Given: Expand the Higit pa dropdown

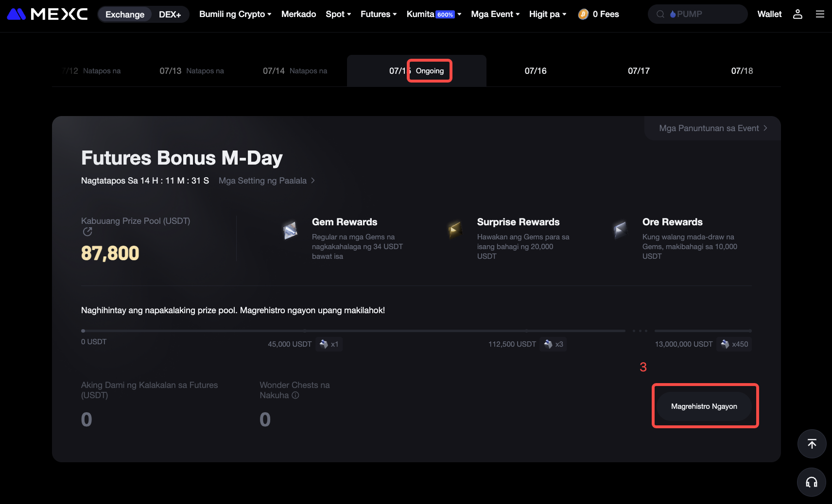Looking at the screenshot, I should click(x=548, y=14).
